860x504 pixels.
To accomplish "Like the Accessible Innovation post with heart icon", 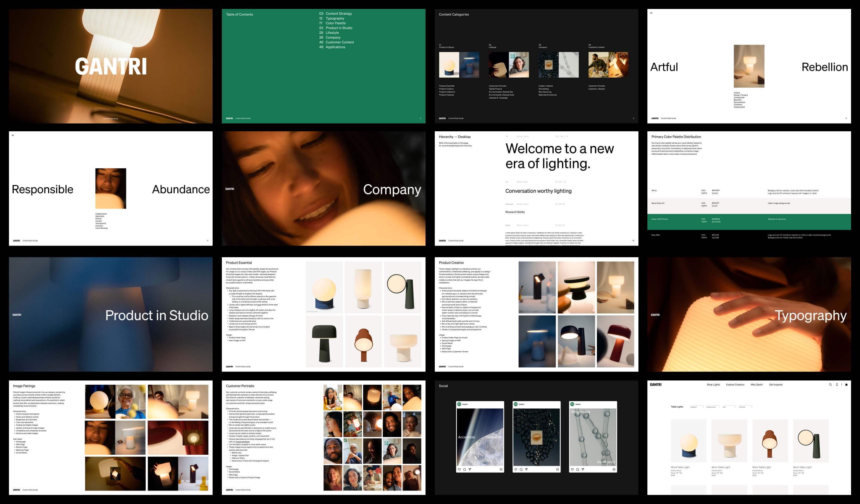I will [x=459, y=470].
